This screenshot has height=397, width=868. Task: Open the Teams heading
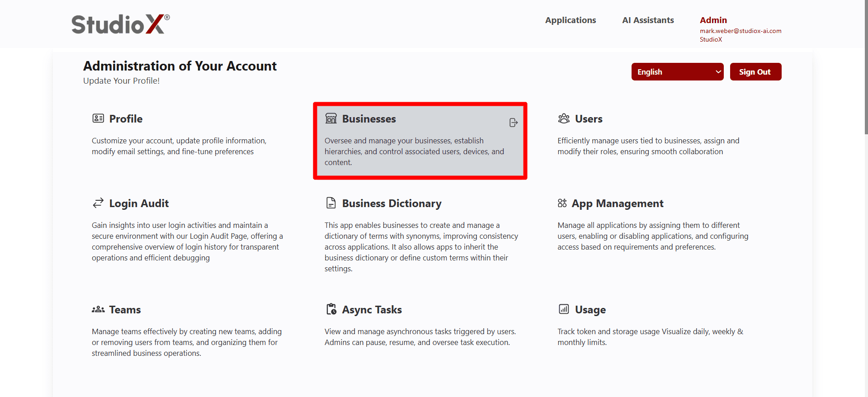click(x=125, y=310)
